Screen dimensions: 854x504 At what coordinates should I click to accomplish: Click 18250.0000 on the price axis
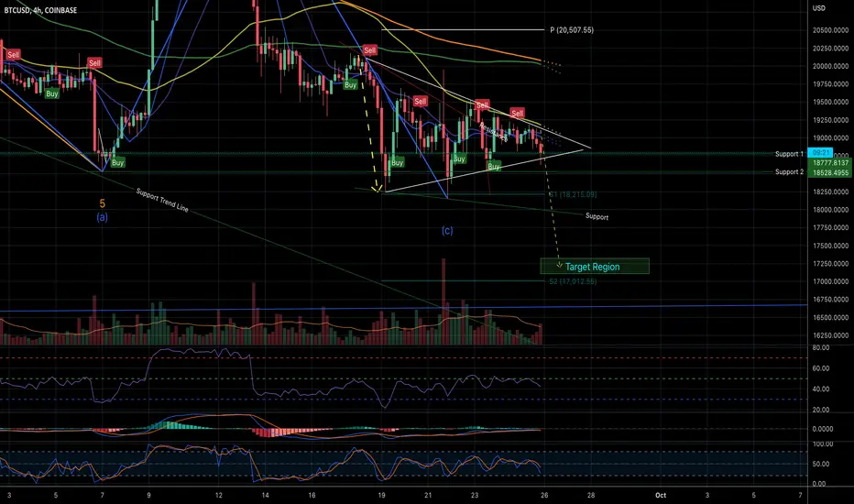click(830, 192)
